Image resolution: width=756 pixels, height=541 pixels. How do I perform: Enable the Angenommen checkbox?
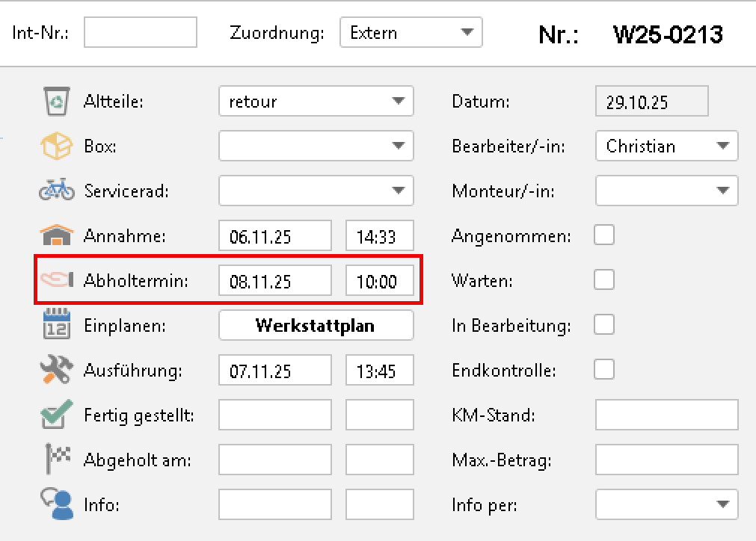point(604,235)
